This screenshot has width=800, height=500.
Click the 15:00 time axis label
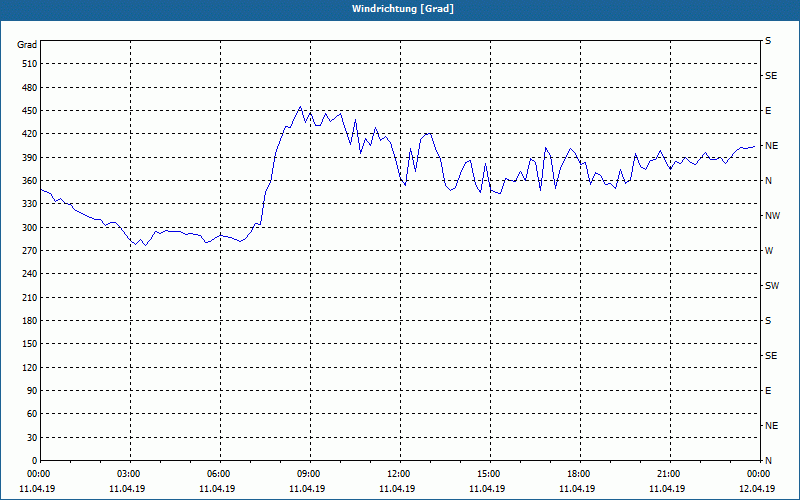point(491,474)
